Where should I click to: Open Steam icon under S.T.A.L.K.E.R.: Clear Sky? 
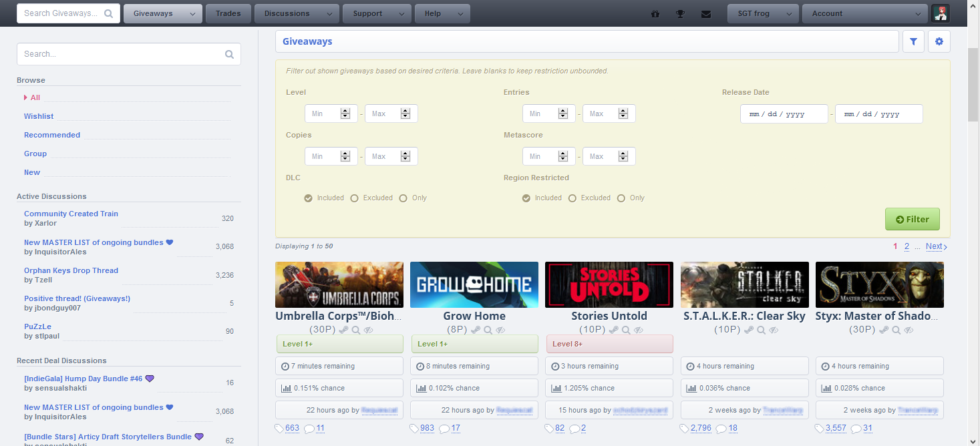pos(749,330)
